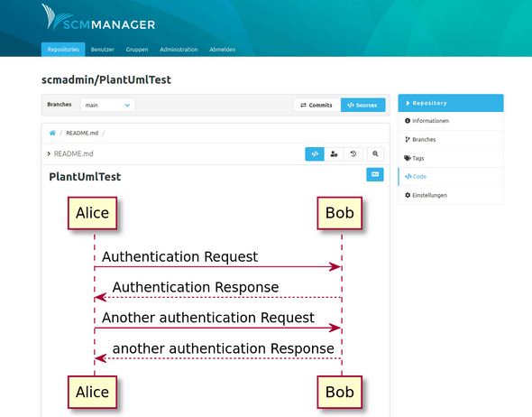This screenshot has width=532, height=417.
Task: Click the Branches label next to the dropdown
Action: 60,105
